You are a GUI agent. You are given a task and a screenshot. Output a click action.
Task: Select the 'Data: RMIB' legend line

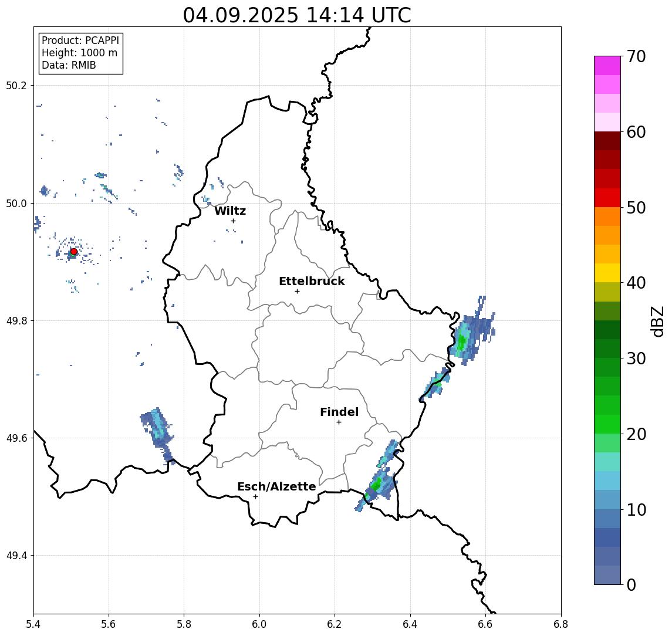tap(69, 65)
